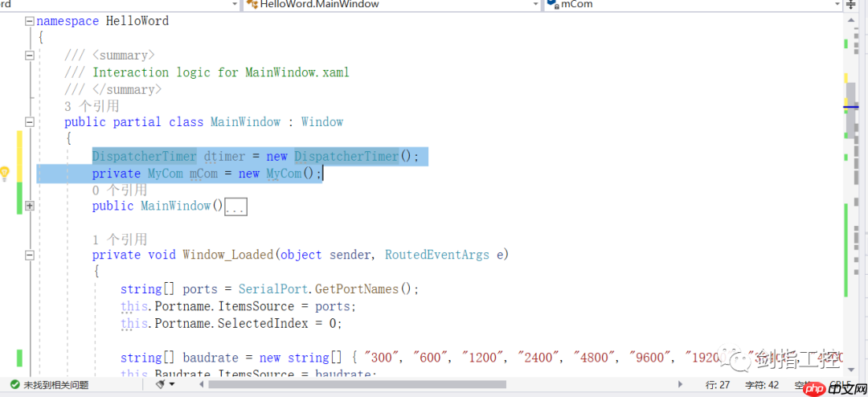Screen dimensions: 868x397
Task: Click the horizontal scrollbar right arrow
Action: point(681,384)
